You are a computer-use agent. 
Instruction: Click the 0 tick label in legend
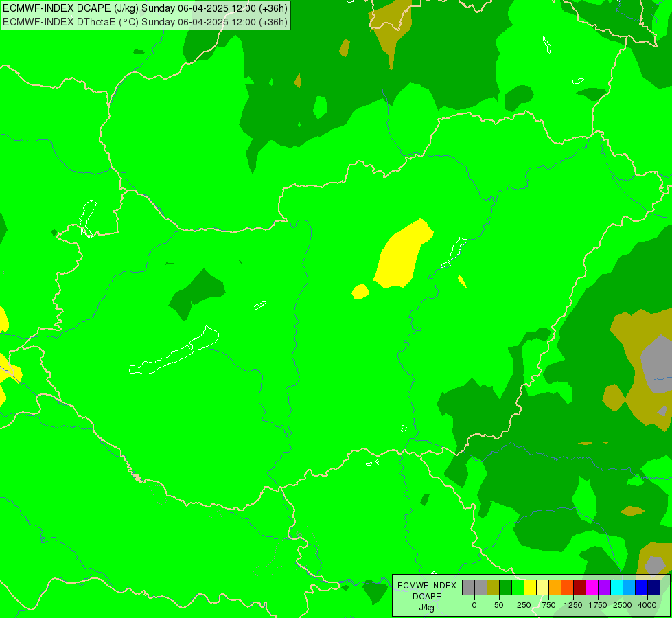coord(474,605)
